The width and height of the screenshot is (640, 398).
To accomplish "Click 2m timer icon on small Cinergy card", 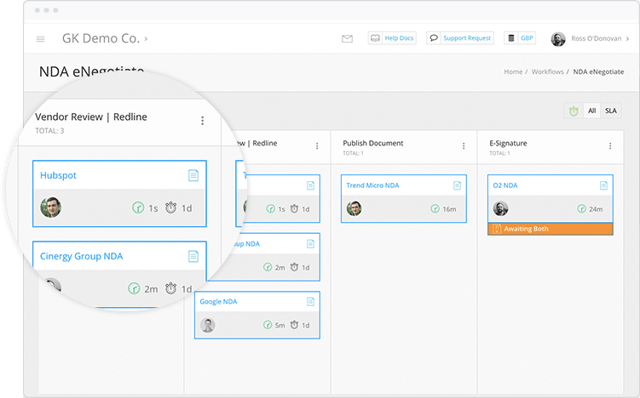I will [x=267, y=267].
